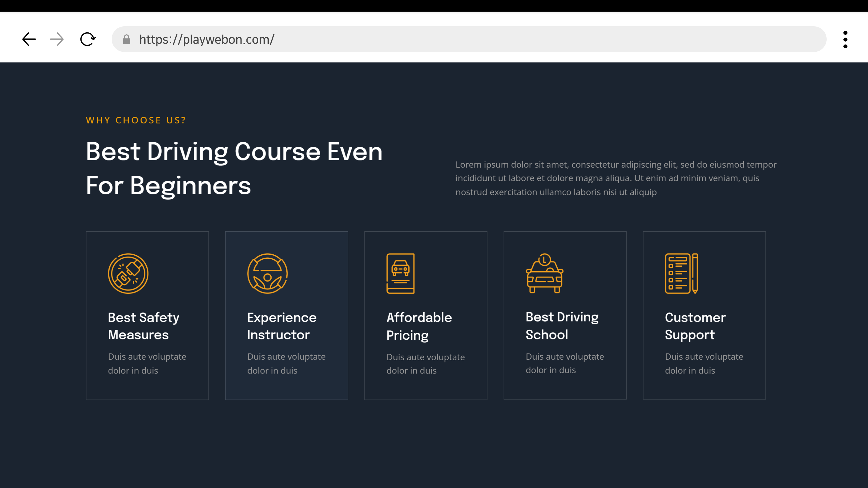This screenshot has width=868, height=488.
Task: Click the checklist with pencil icon
Action: point(681,273)
